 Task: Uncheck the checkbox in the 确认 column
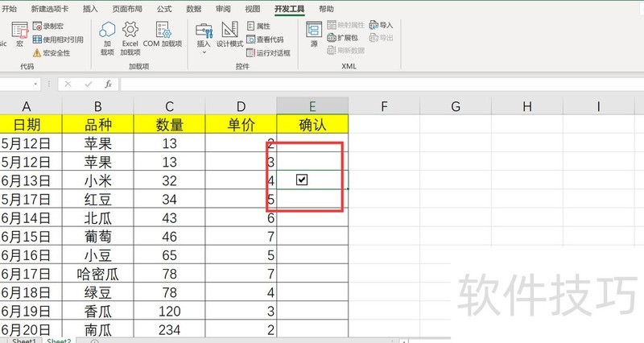click(302, 180)
